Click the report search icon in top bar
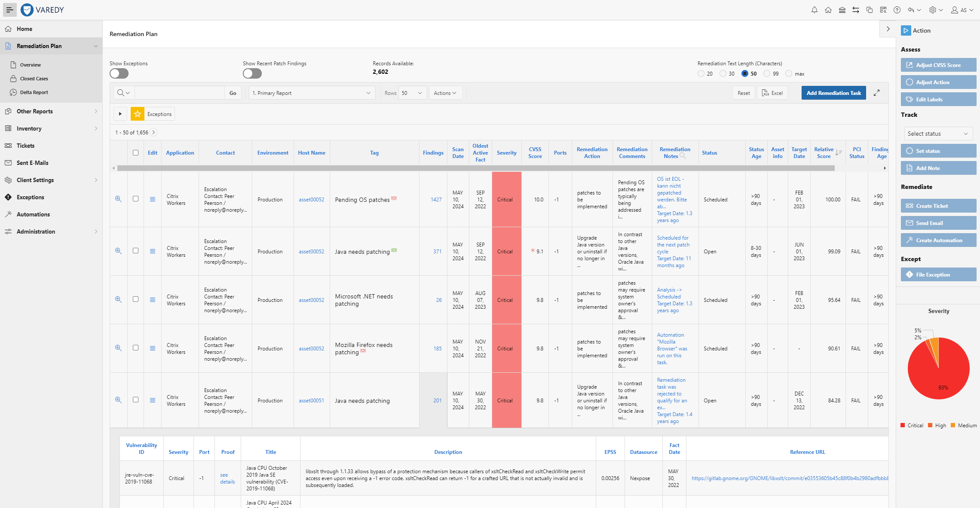Image resolution: width=980 pixels, height=508 pixels. [883, 10]
